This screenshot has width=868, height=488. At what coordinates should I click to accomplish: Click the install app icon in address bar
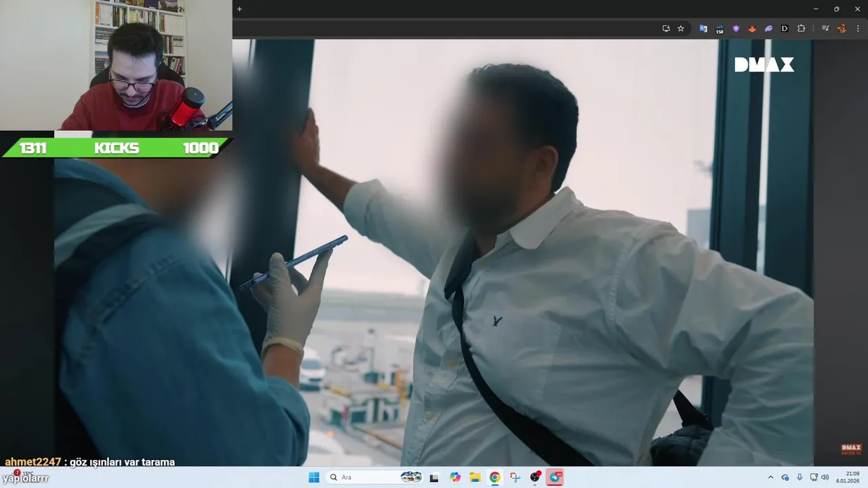(x=666, y=28)
